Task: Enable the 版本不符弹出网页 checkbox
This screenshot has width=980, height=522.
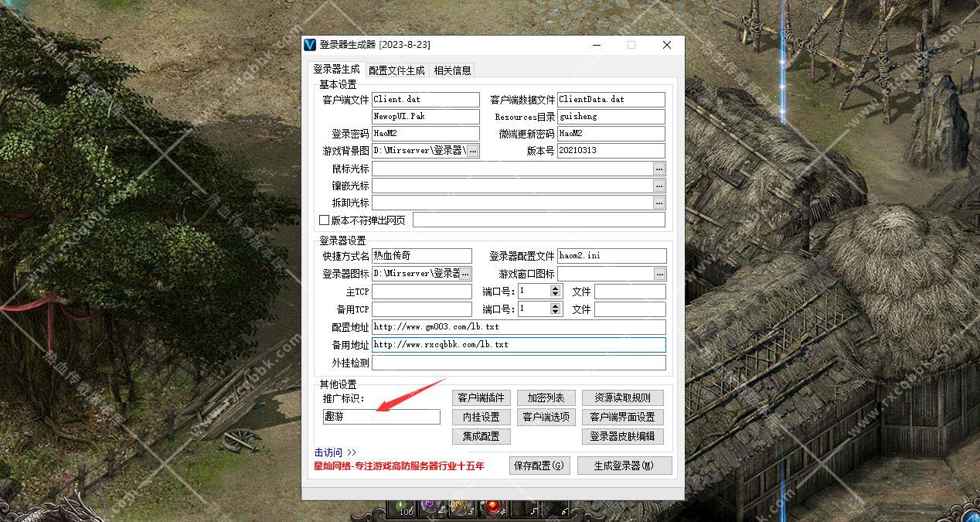Action: point(325,220)
